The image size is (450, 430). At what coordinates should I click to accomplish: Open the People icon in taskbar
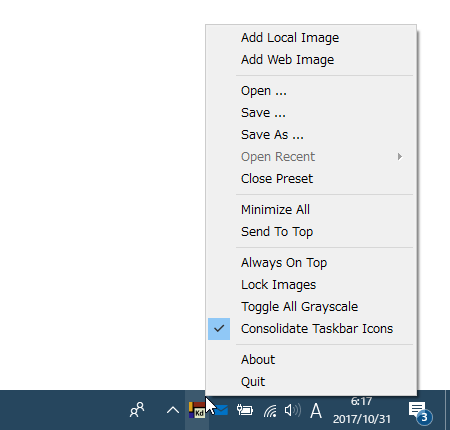coord(137,410)
